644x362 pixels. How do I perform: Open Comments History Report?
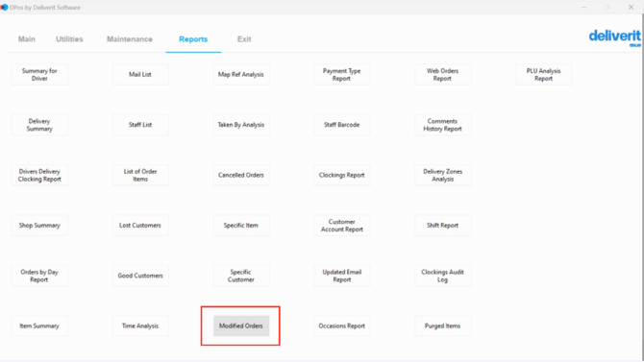[443, 125]
